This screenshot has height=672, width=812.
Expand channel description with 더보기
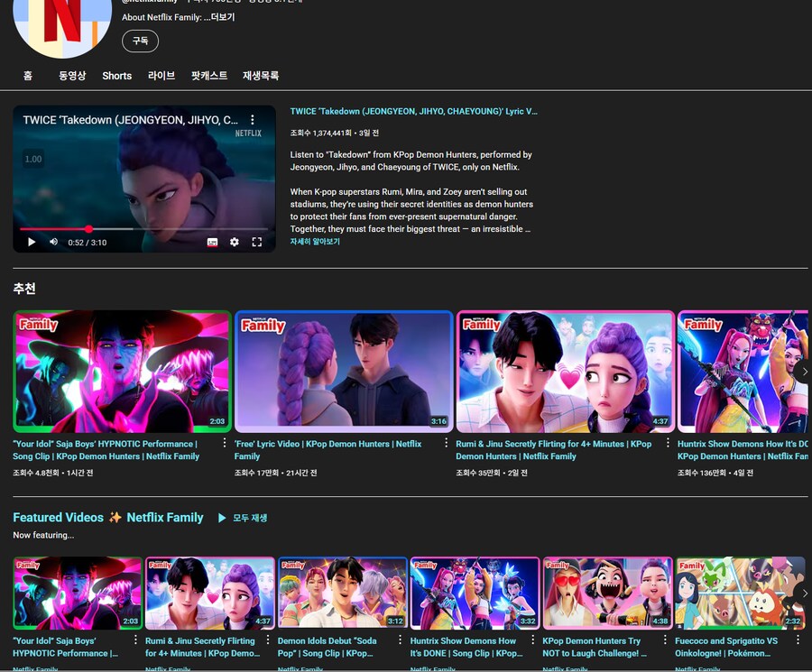tap(223, 17)
